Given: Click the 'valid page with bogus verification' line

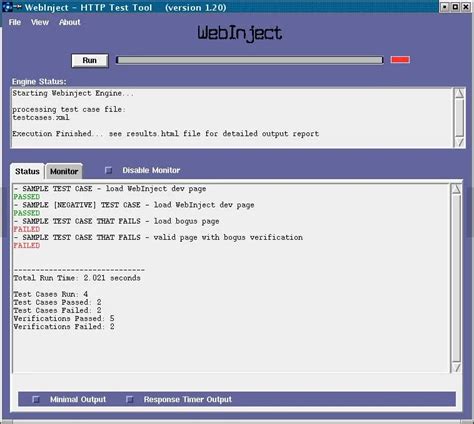Looking at the screenshot, I should point(158,237).
